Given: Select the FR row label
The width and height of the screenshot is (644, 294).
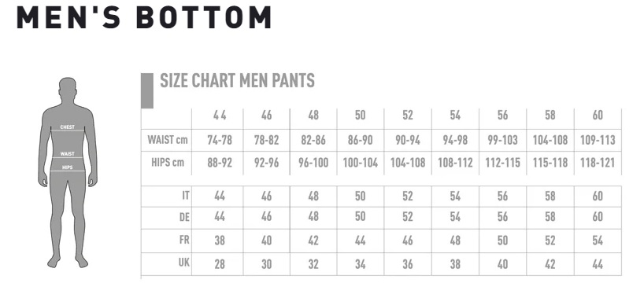Looking at the screenshot, I should click(x=184, y=240).
